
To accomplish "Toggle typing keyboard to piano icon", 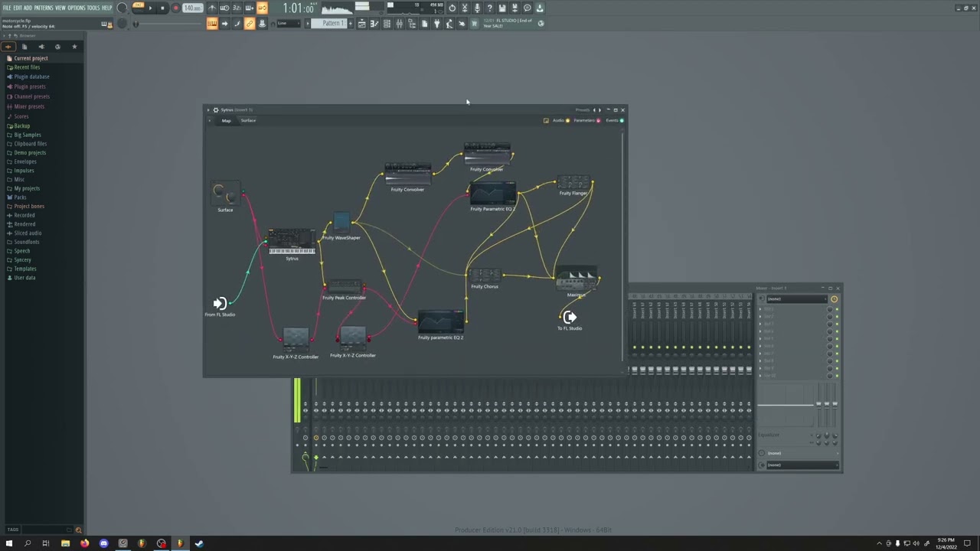I will (211, 24).
